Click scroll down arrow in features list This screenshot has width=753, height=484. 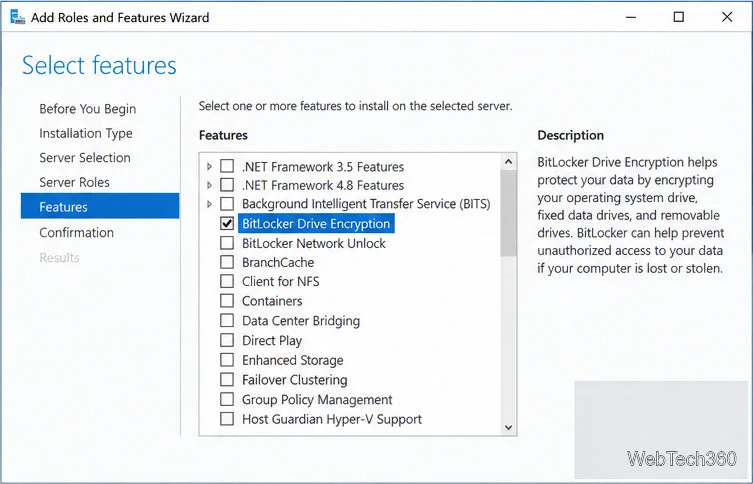click(509, 427)
